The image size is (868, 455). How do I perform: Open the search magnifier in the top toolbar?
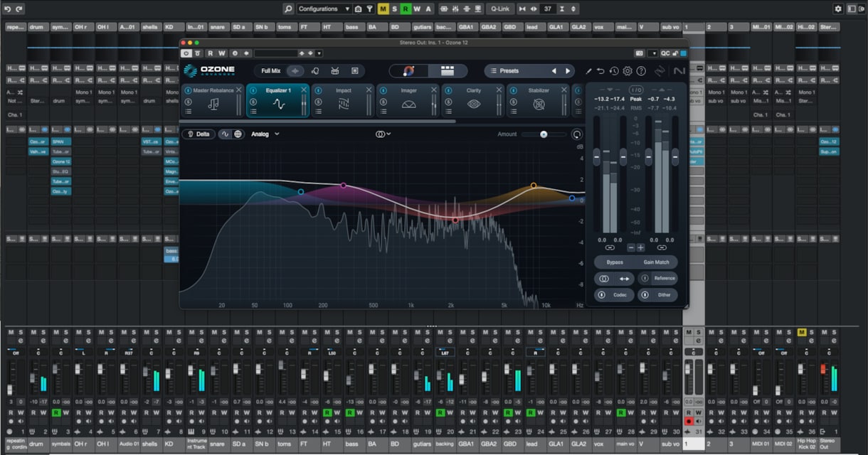[x=287, y=9]
